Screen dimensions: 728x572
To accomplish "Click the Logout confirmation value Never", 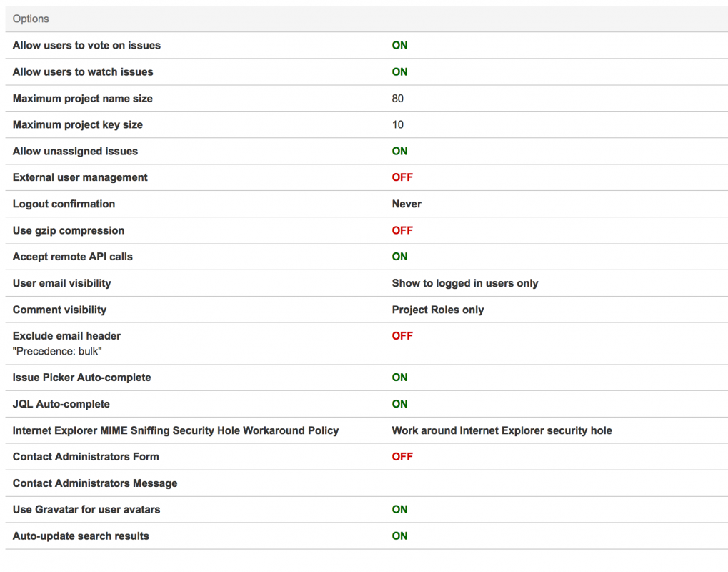I will click(407, 204).
